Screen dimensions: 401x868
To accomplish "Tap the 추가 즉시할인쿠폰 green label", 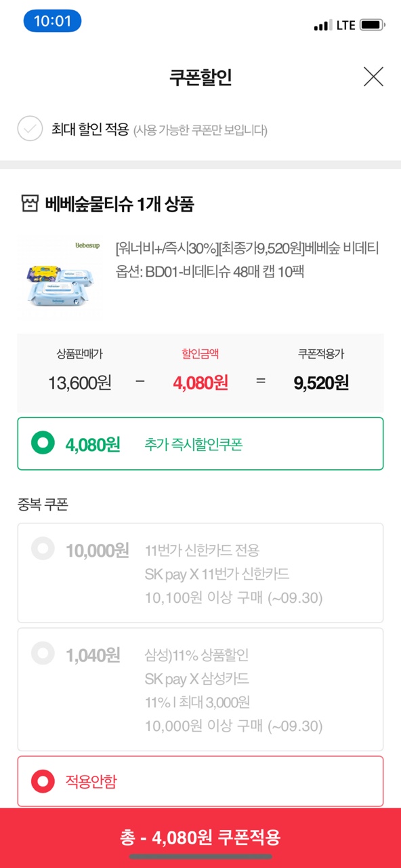I will click(x=193, y=445).
